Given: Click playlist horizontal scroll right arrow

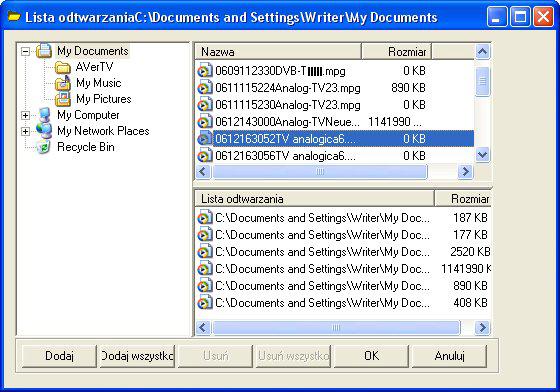Looking at the screenshot, I should point(482,327).
